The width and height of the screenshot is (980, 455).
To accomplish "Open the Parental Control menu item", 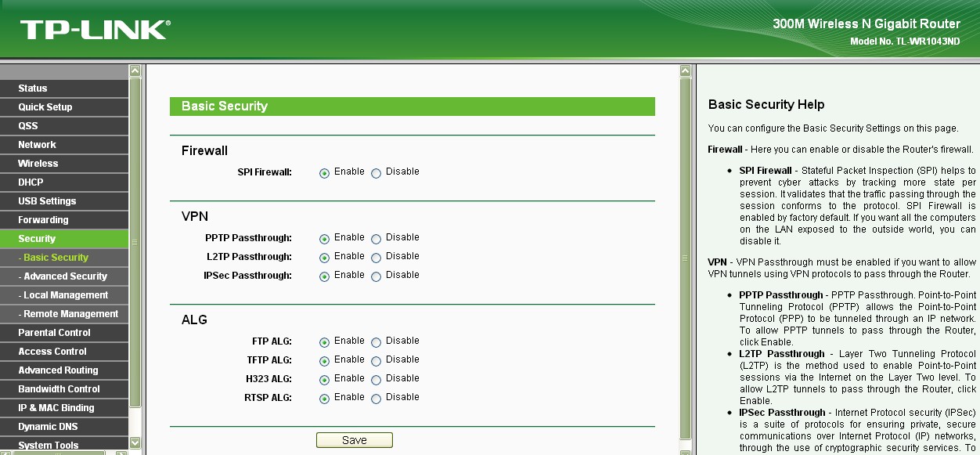I will (x=54, y=333).
